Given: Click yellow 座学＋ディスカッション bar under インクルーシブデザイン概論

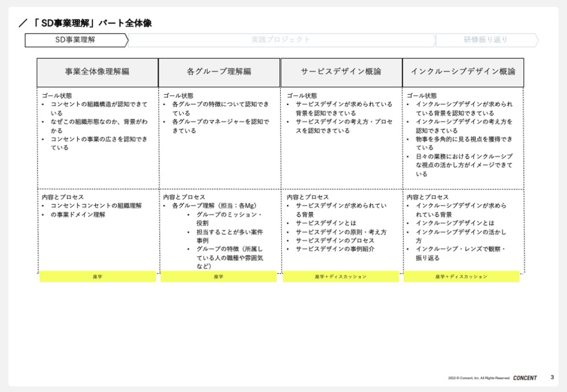Looking at the screenshot, I should click(x=461, y=276).
